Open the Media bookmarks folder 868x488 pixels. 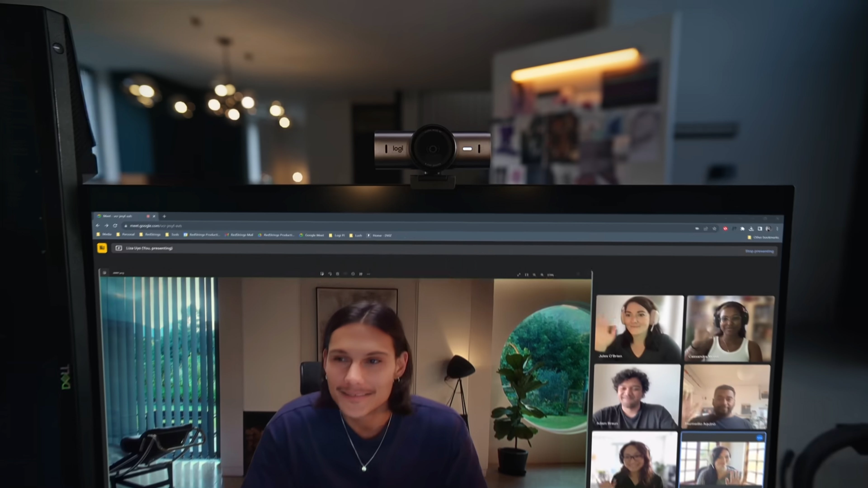click(104, 234)
